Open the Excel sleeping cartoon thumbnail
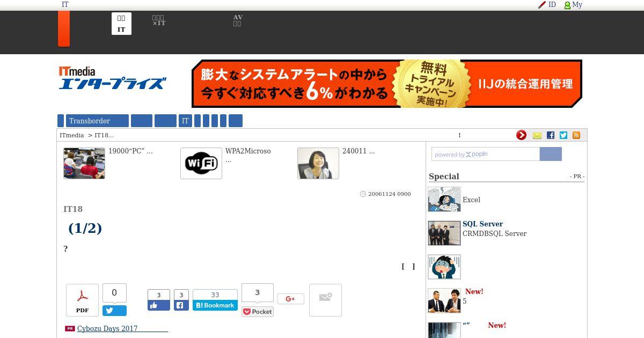This screenshot has height=338, width=644. pyautogui.click(x=444, y=199)
